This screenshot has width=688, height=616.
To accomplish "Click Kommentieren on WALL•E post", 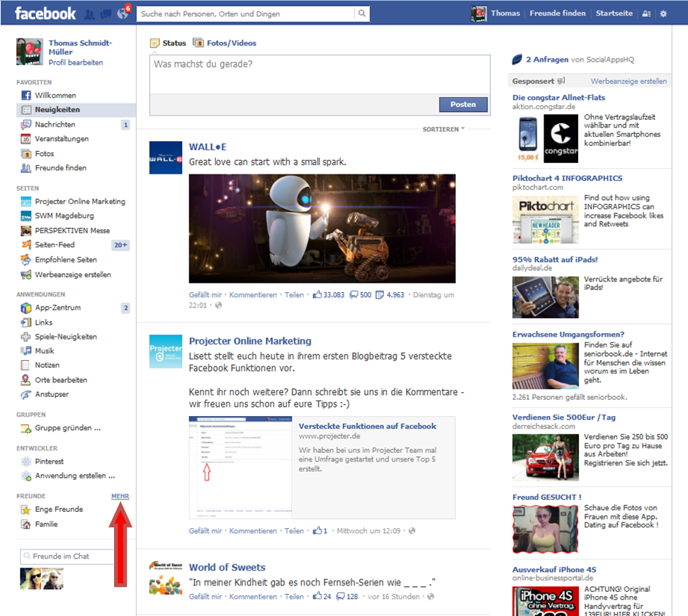I will [x=253, y=295].
